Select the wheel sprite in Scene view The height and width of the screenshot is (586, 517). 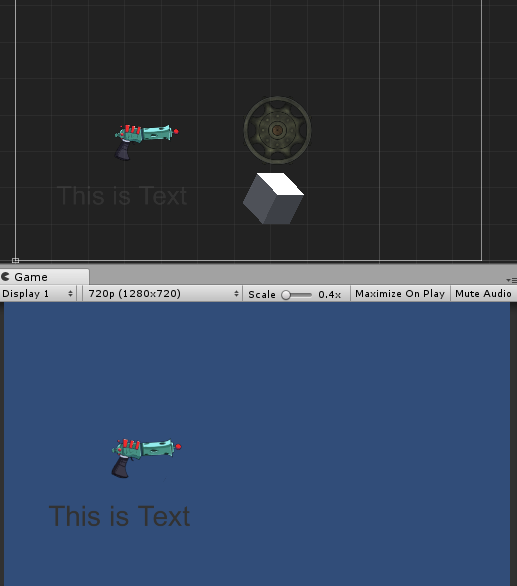point(277,130)
